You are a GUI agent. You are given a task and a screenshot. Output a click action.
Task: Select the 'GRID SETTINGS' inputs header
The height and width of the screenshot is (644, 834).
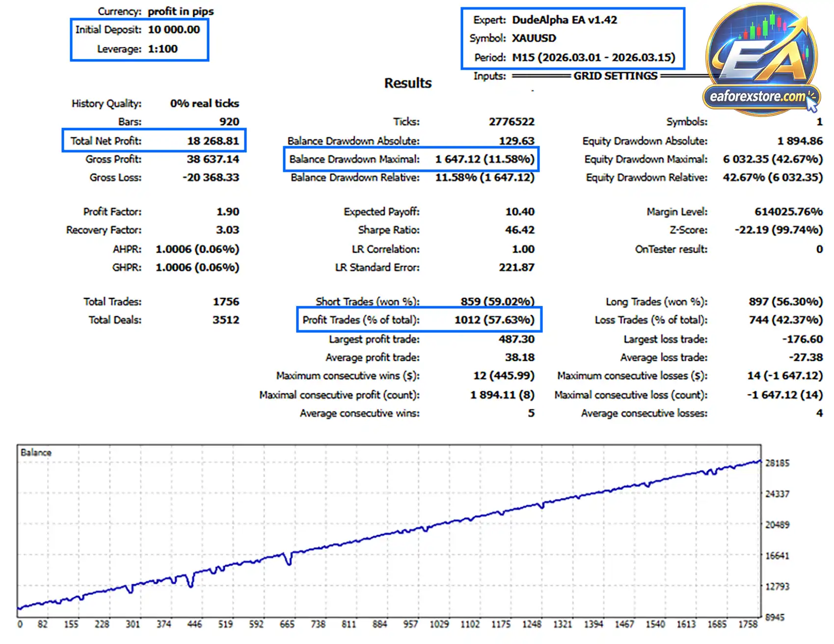616,76
